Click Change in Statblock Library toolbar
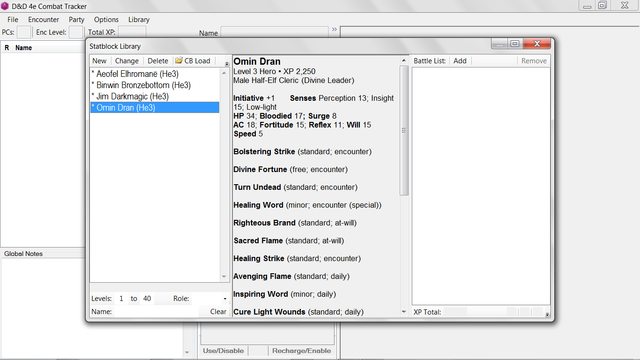This screenshot has width=640, height=360. pos(127,61)
